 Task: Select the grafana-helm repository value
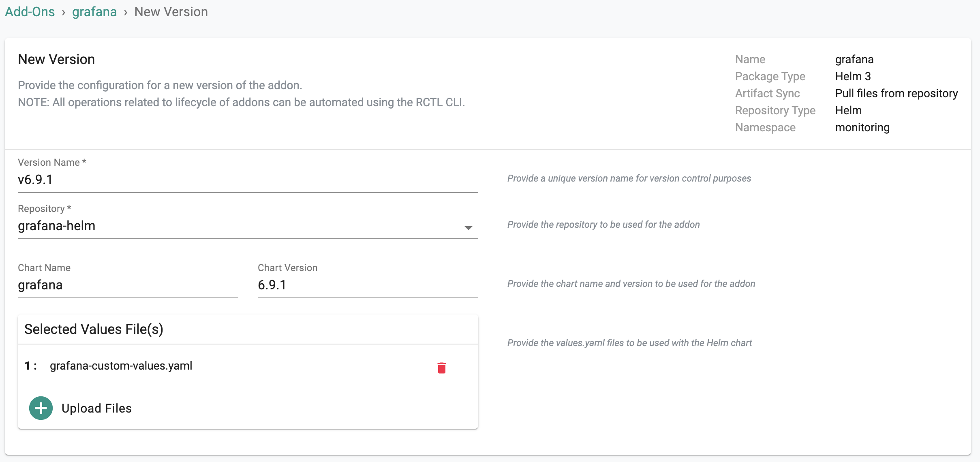click(x=57, y=226)
